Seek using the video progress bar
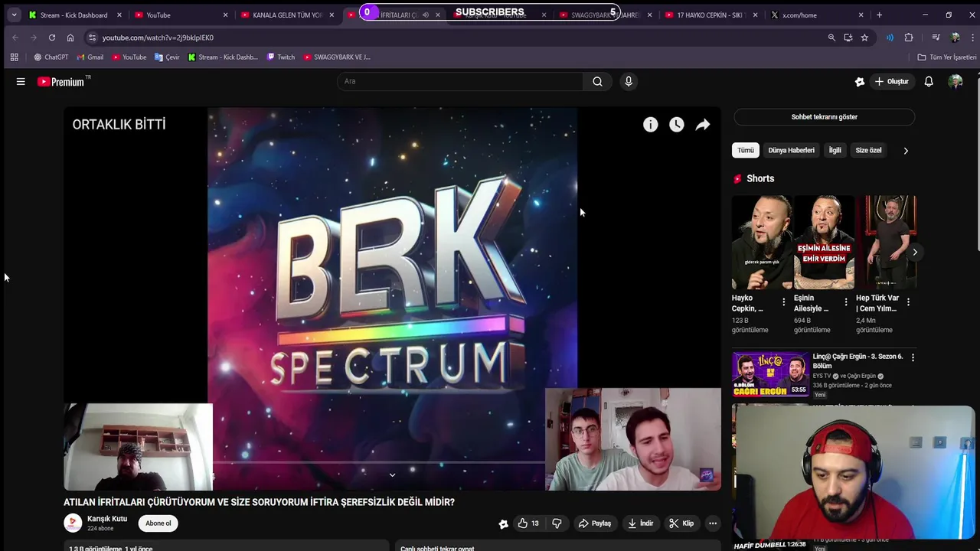The image size is (980, 551). tap(379, 462)
